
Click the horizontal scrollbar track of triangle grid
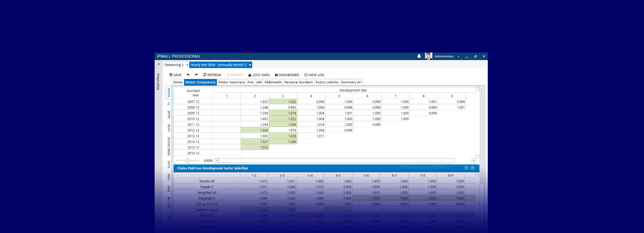click(336, 160)
